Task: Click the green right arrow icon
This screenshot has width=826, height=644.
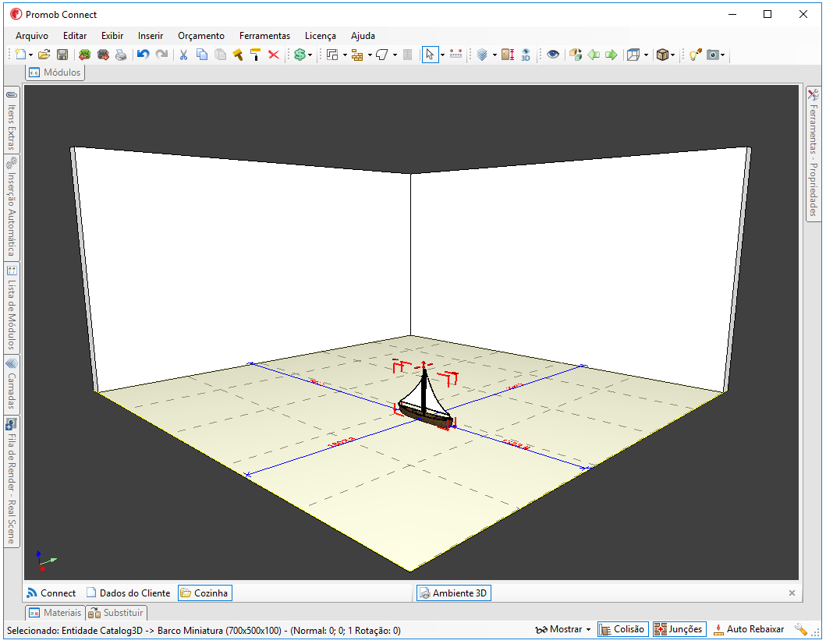Action: click(x=611, y=55)
